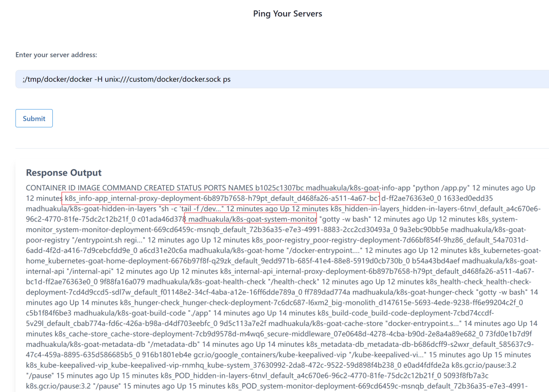Click the "/health-check" command text
The height and width of the screenshot is (392, 549).
click(x=294, y=282)
